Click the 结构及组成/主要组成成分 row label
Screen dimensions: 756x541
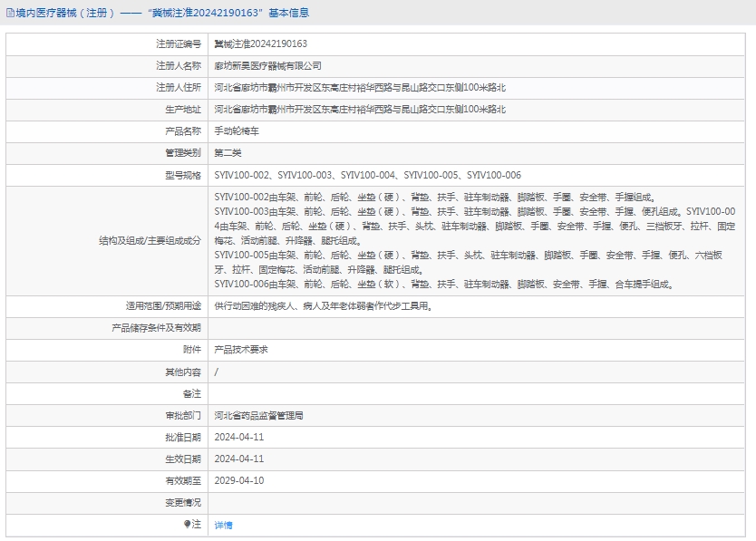tap(150, 240)
